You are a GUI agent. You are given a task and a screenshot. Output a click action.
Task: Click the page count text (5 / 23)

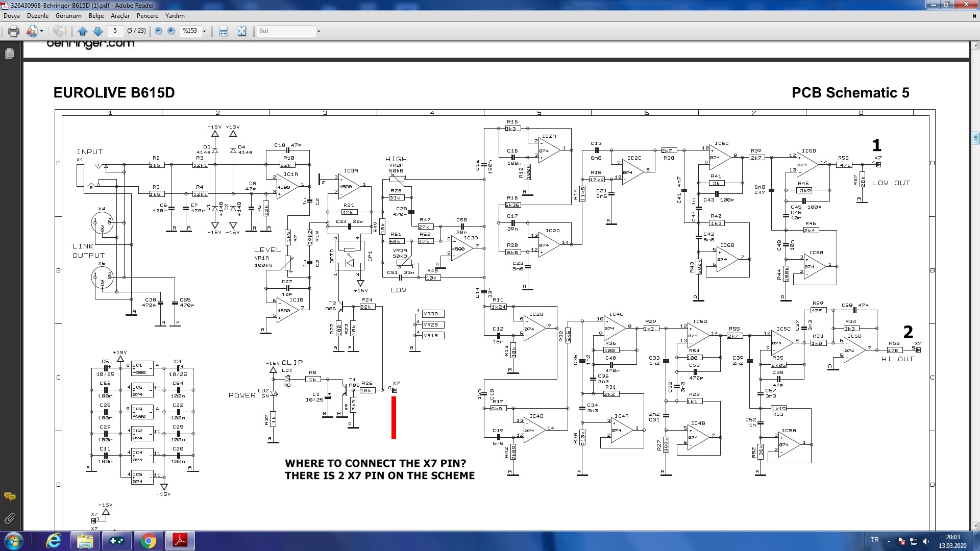click(x=136, y=31)
